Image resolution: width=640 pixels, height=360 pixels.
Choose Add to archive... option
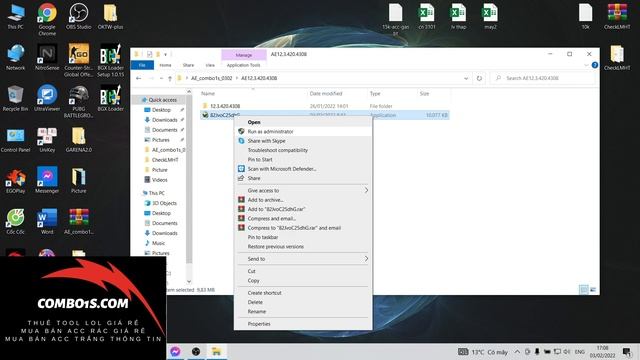pos(303,200)
